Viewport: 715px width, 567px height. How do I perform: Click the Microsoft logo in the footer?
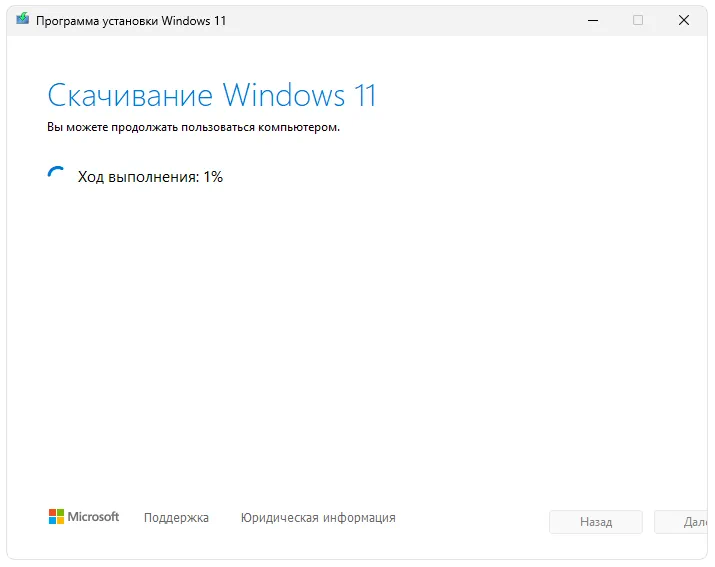pyautogui.click(x=84, y=517)
